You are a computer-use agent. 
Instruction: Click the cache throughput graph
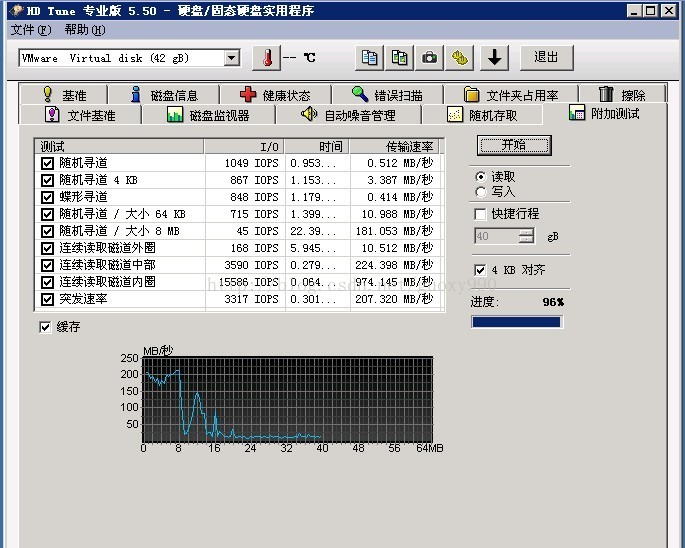(x=287, y=399)
